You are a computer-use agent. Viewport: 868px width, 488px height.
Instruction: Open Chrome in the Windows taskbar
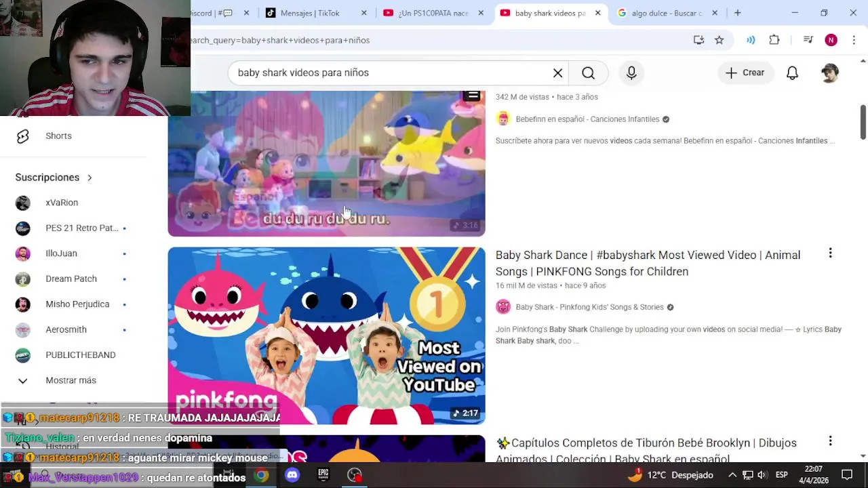pos(261,475)
